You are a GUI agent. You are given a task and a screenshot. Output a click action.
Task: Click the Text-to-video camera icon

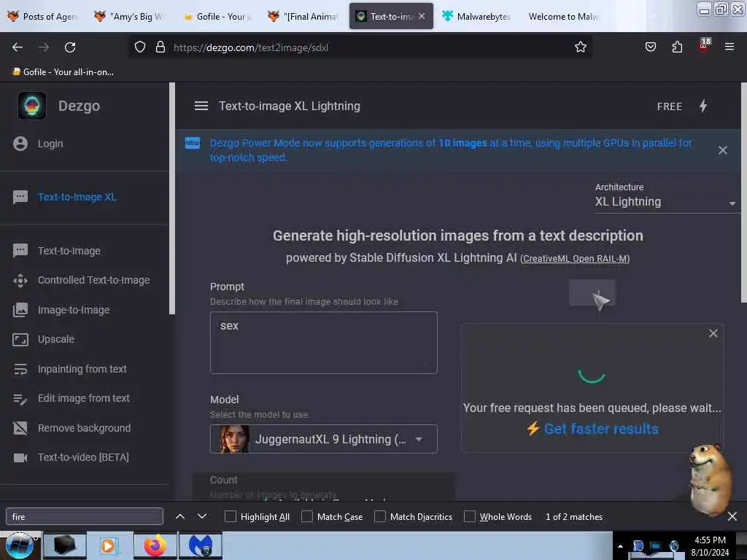[20, 458]
